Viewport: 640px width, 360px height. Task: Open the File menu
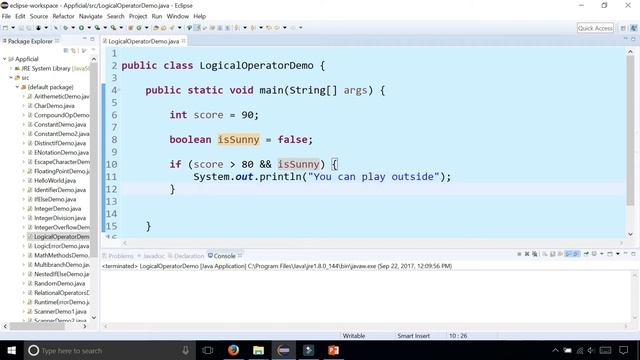6,16
